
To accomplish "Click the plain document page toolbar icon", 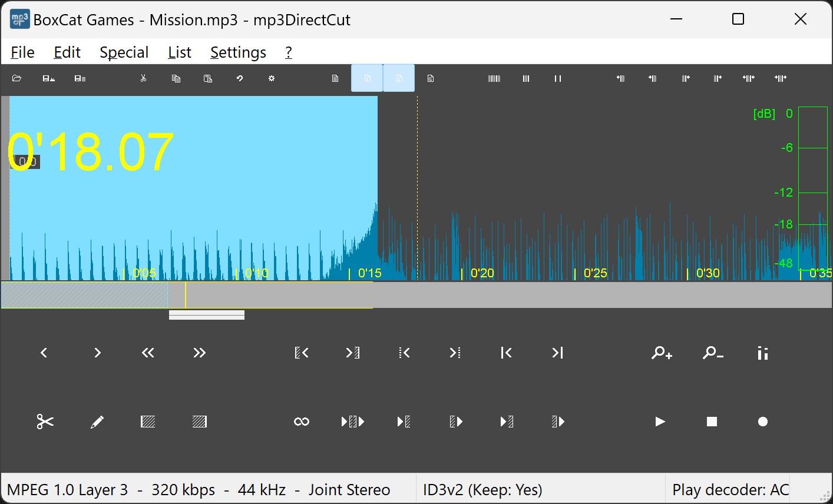I will tap(335, 78).
